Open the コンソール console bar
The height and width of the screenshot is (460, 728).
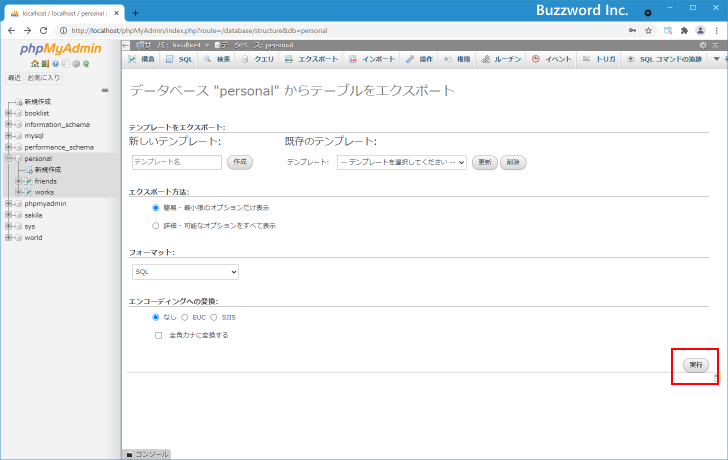(x=147, y=454)
